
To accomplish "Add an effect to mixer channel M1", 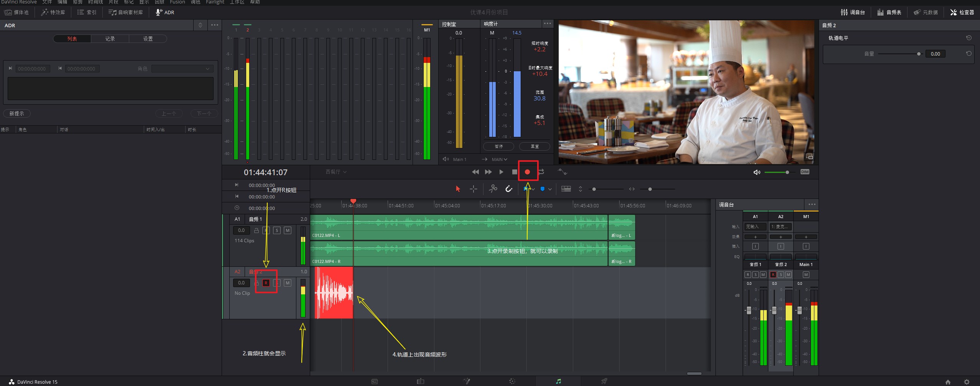I will tap(806, 237).
